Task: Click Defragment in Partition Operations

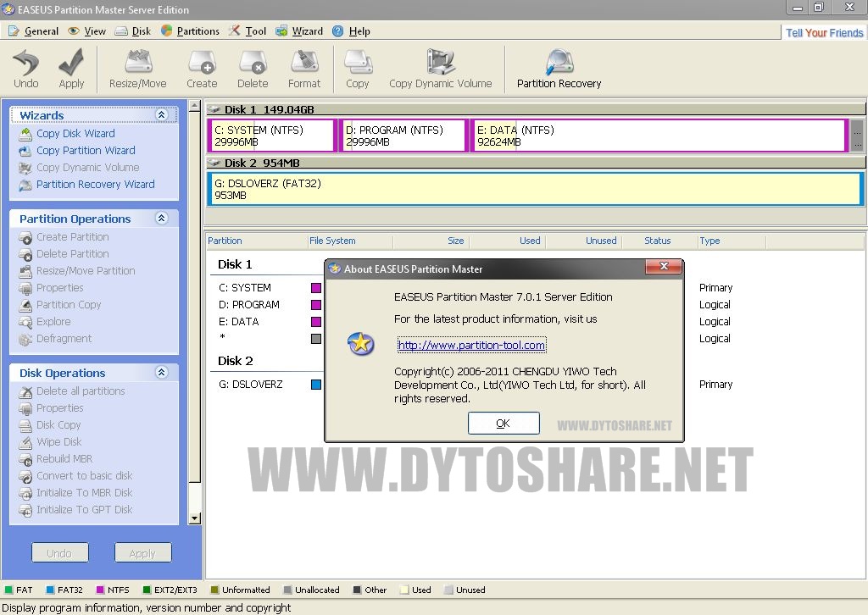Action: click(55, 339)
